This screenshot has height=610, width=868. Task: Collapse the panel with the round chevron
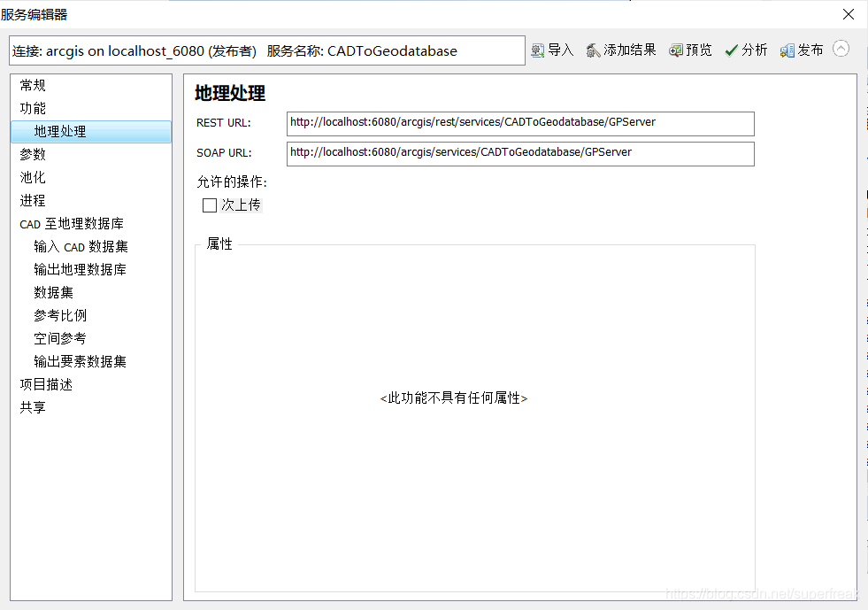(x=841, y=49)
